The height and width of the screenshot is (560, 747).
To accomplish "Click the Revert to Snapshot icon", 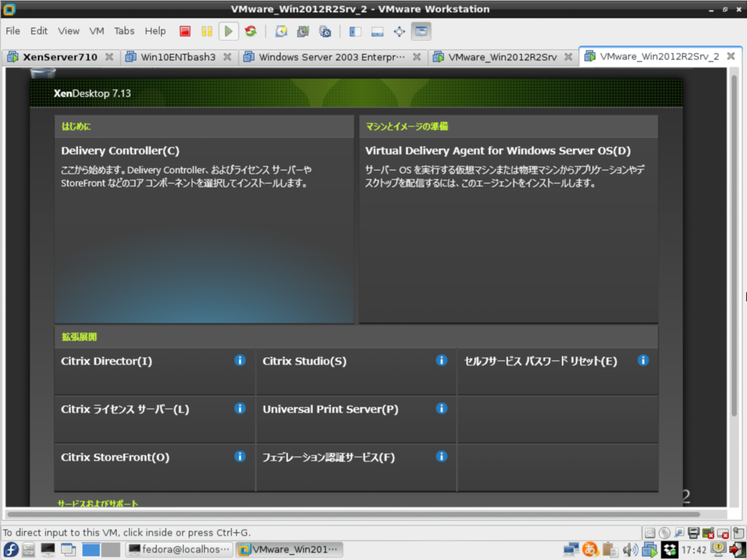I will pyautogui.click(x=303, y=31).
